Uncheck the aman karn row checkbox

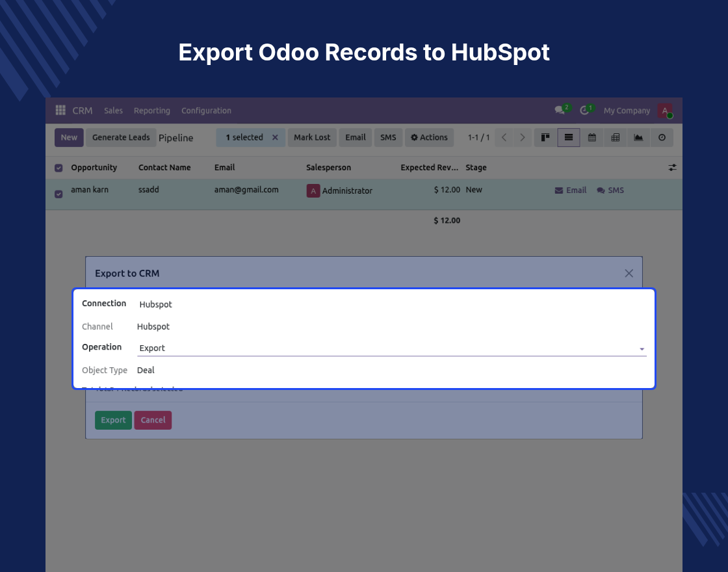click(x=58, y=194)
